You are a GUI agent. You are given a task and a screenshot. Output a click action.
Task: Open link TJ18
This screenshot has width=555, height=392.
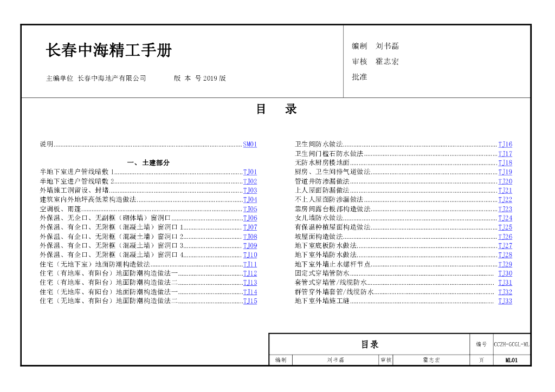505,162
